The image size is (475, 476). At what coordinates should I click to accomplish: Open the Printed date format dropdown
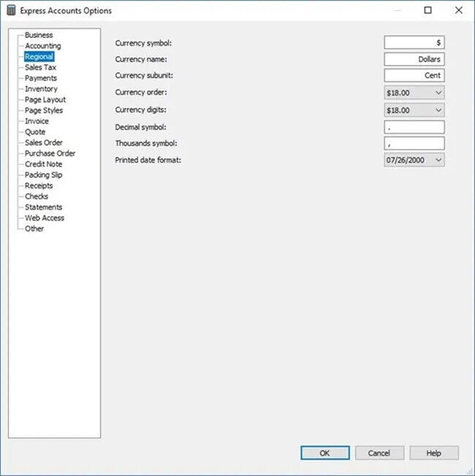click(414, 160)
